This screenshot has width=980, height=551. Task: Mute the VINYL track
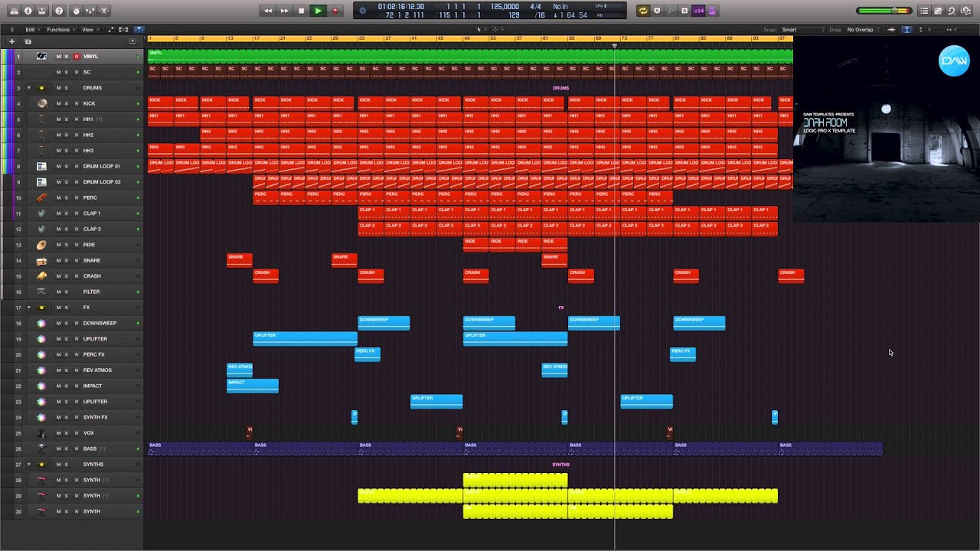[58, 57]
